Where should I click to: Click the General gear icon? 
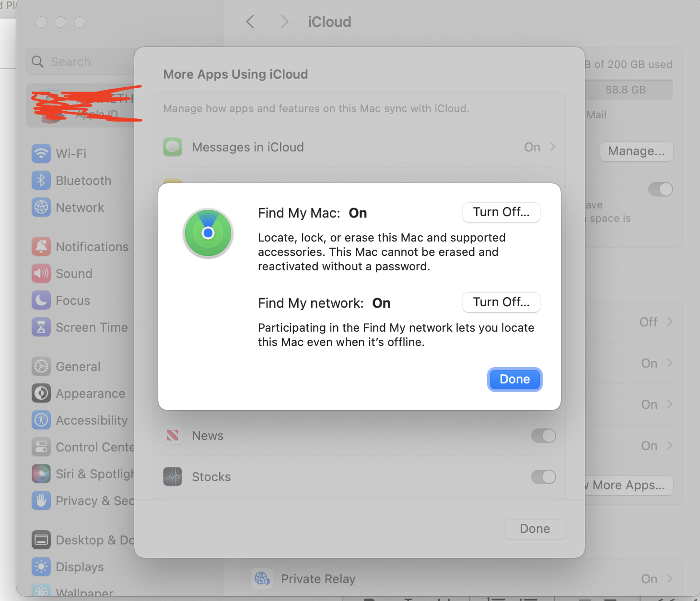41,367
